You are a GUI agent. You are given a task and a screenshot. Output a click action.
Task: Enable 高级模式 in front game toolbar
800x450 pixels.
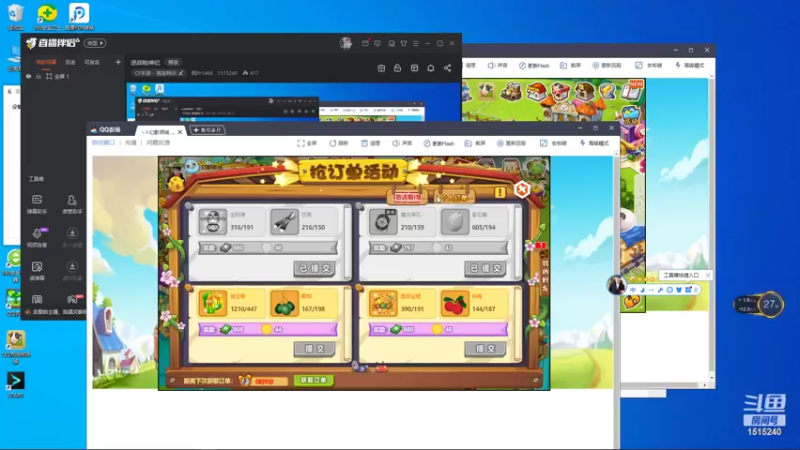(594, 143)
